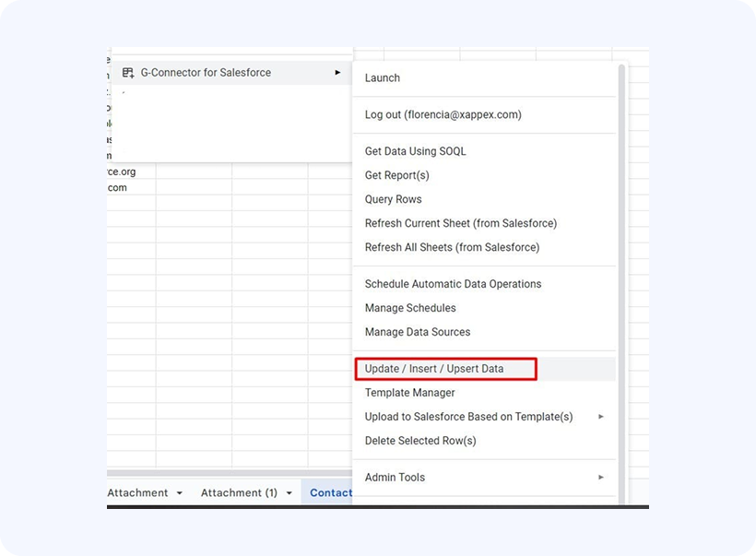Expand the G-Connector for Salesforce submenu arrow
Viewport: 756px width, 556px height.
point(337,73)
